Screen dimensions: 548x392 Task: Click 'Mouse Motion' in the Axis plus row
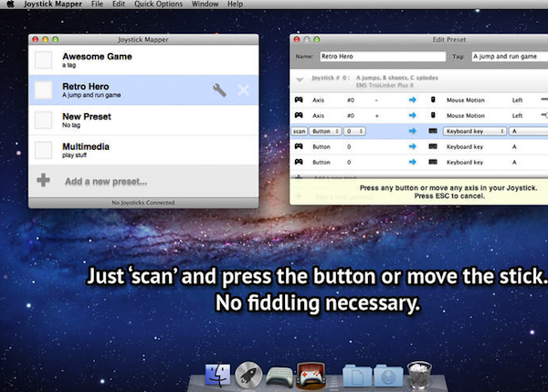click(466, 115)
